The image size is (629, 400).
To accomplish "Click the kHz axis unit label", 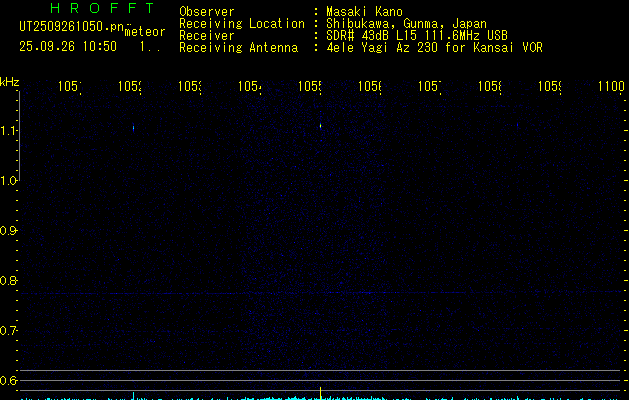I will coord(10,82).
